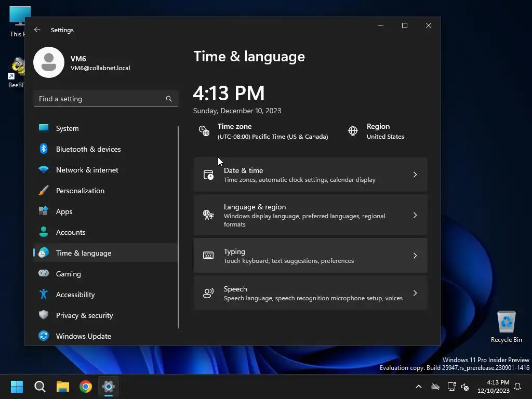Screen dimensions: 532x399
Task: Click the sidebar vertical scrollbar
Action: click(178, 227)
